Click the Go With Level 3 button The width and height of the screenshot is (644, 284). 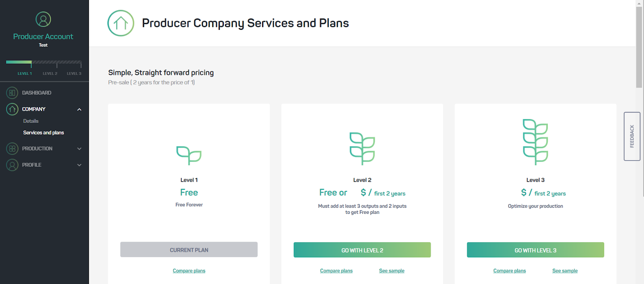(x=535, y=250)
